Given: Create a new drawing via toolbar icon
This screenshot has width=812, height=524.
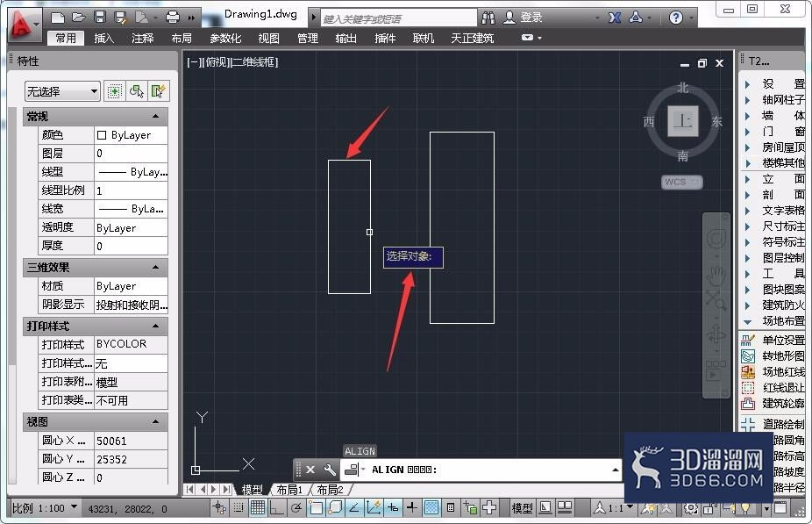Looking at the screenshot, I should 58,18.
